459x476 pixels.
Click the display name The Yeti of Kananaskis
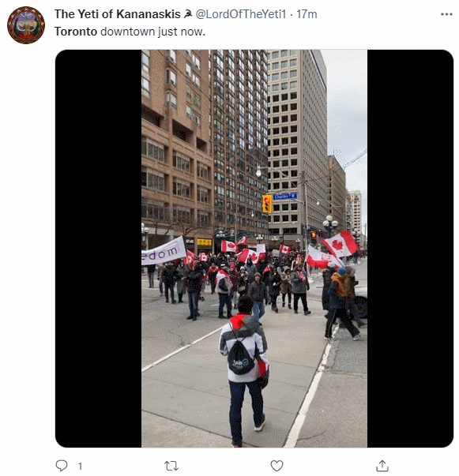click(x=118, y=14)
